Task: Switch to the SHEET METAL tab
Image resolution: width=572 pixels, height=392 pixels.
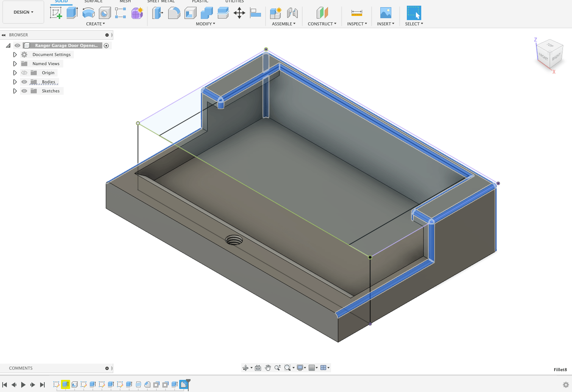Action: [x=161, y=2]
